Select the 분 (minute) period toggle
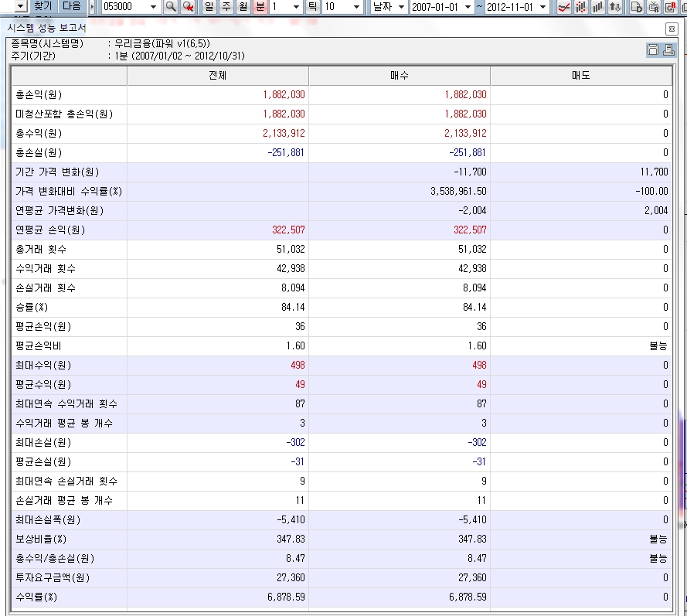 pos(260,7)
